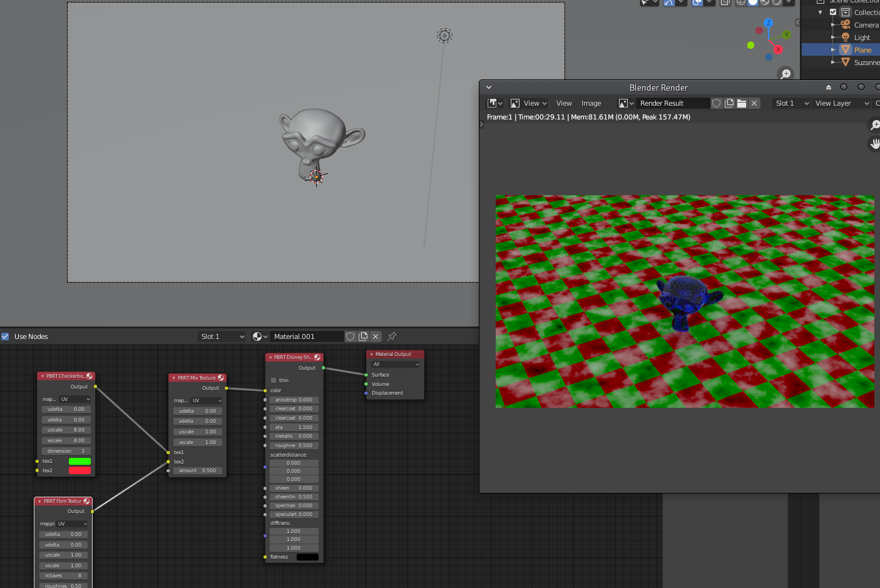Select the Light object in outliner
This screenshot has height=588, width=880.
[x=862, y=38]
